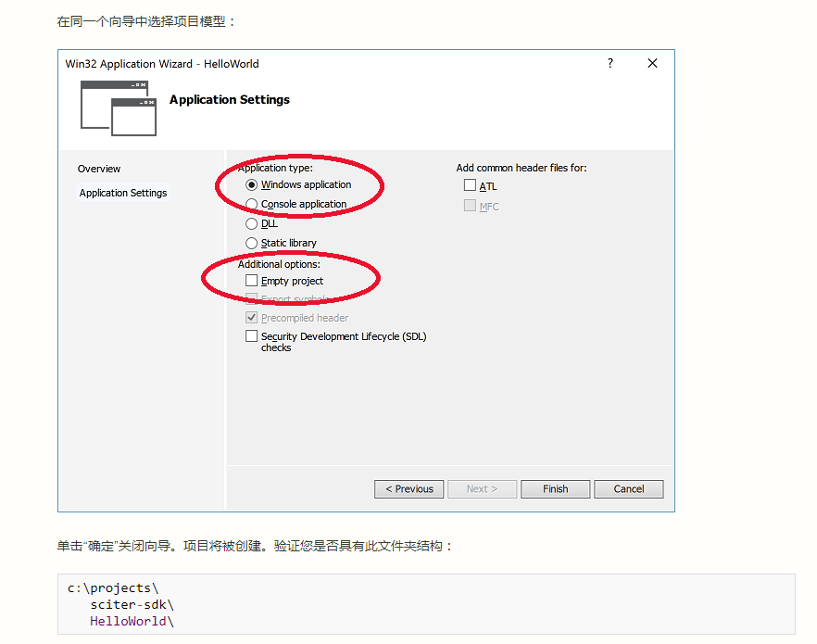817x644 pixels.
Task: Click the grayed Precompiled header checkbox
Action: (251, 317)
